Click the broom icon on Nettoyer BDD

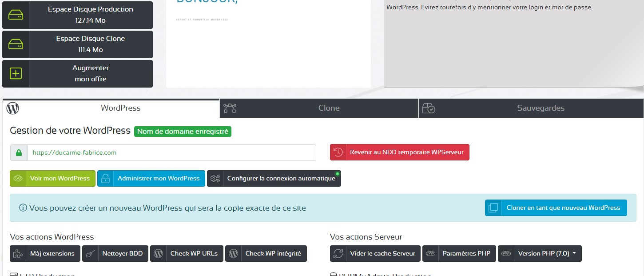[x=91, y=253]
